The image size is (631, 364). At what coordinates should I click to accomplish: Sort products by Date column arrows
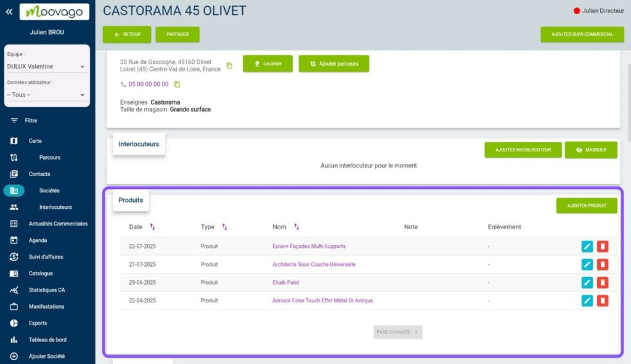(x=153, y=227)
